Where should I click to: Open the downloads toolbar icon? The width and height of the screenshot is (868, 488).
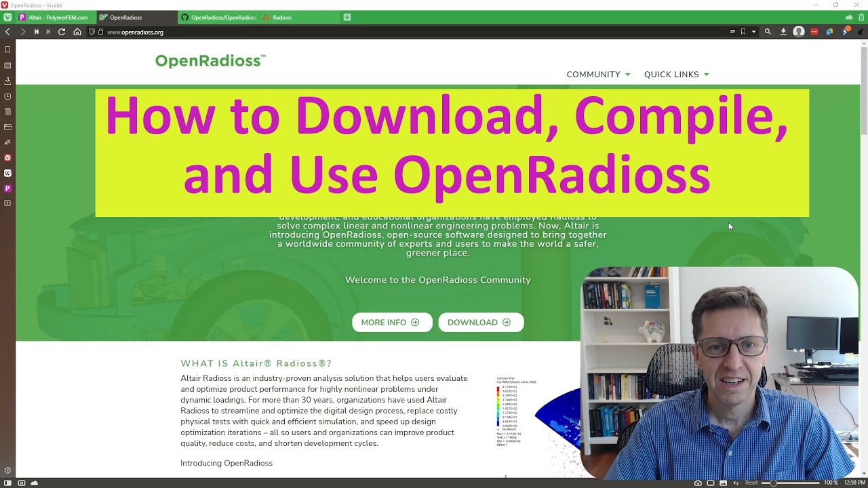click(783, 32)
